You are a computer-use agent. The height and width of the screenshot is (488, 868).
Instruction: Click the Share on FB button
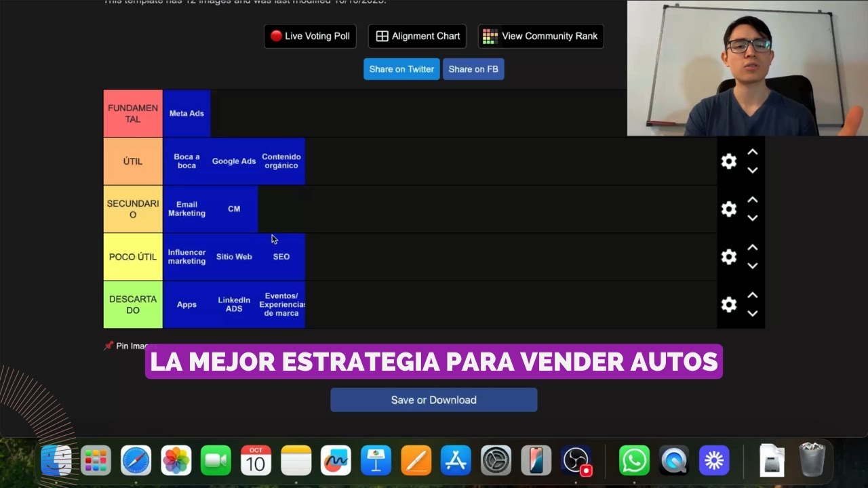[473, 69]
